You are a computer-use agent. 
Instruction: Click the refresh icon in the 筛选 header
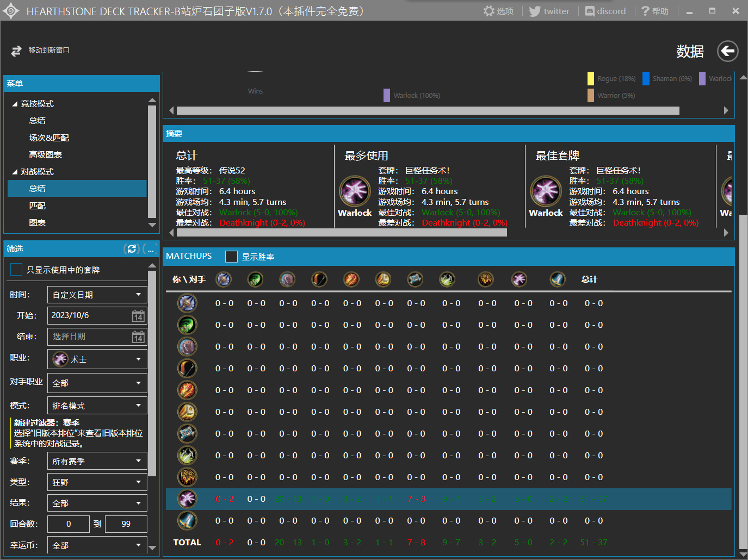click(132, 248)
